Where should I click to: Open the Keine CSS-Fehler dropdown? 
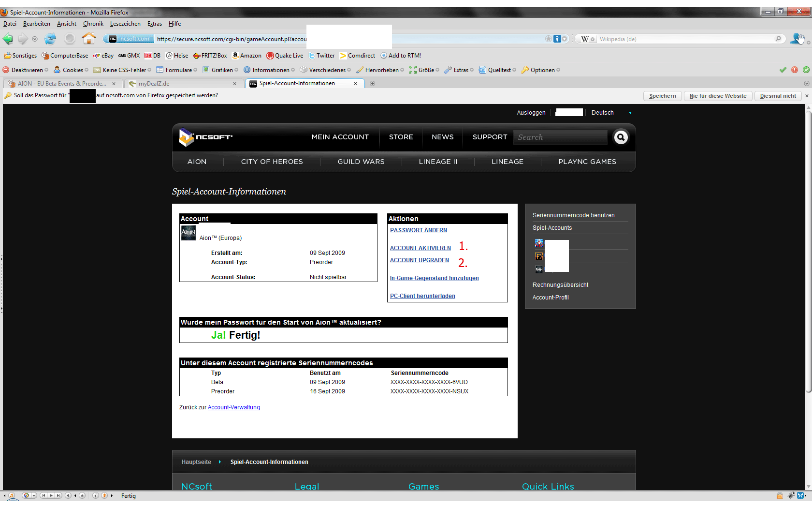[x=122, y=70]
